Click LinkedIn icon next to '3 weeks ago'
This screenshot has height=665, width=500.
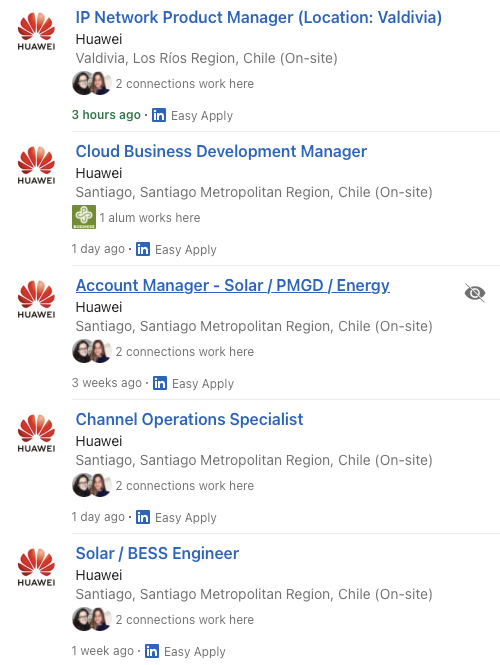point(160,383)
